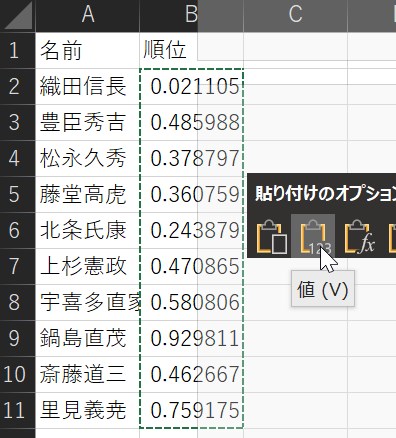Click the 順位 header cell
Image resolution: width=396 pixels, height=438 pixels.
click(191, 50)
